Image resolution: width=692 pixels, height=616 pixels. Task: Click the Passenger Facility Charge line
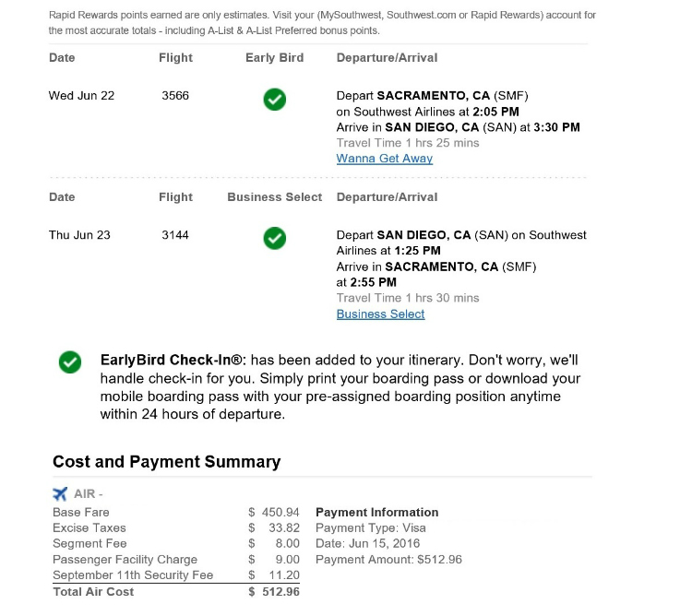coord(125,560)
